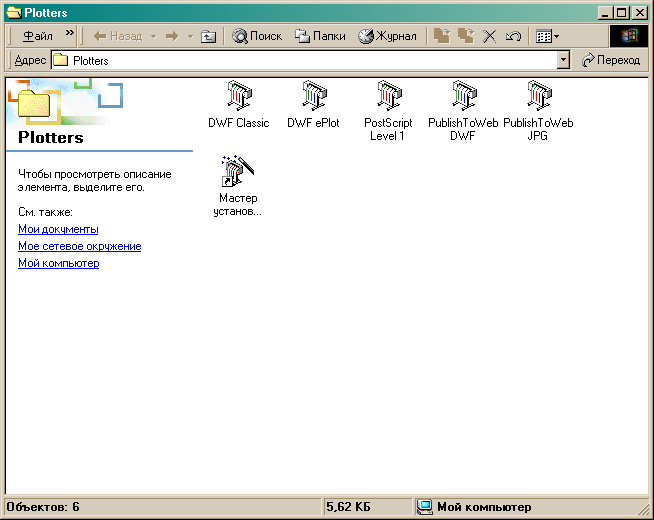Screen dimensions: 654x520
Task: Click the Объектов: 6 status text
Action: (x=43, y=507)
